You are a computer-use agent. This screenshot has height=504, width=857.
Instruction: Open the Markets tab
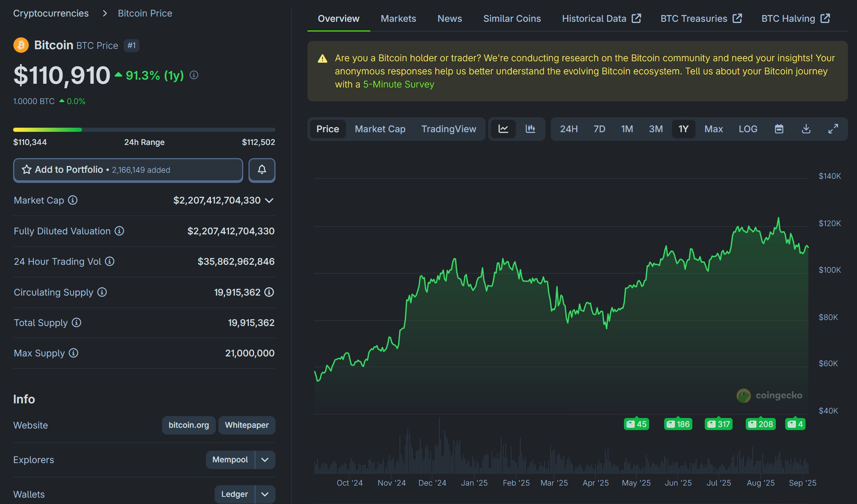click(x=398, y=18)
